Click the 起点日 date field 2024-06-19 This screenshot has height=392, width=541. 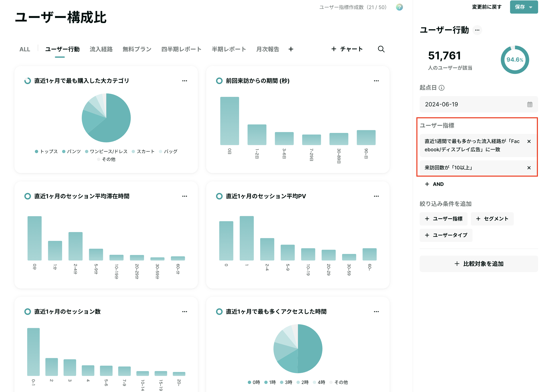click(x=478, y=104)
